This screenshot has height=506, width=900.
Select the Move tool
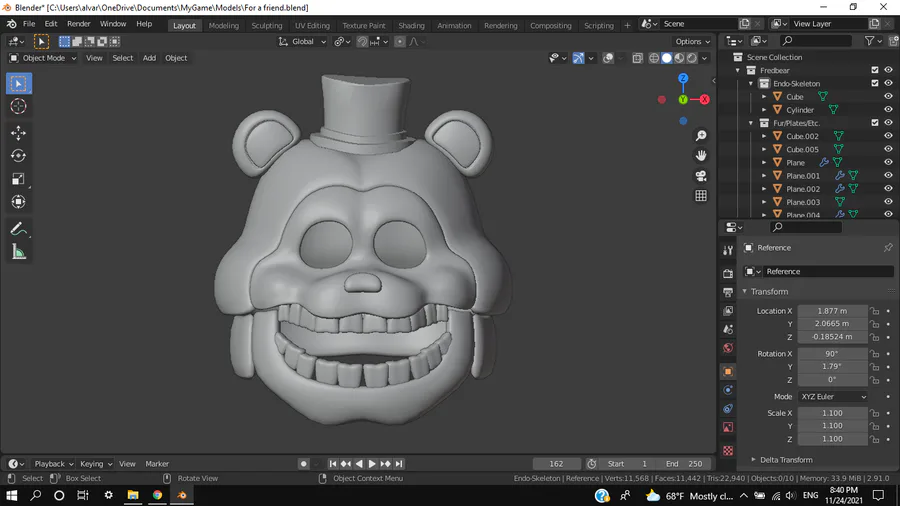coord(18,133)
